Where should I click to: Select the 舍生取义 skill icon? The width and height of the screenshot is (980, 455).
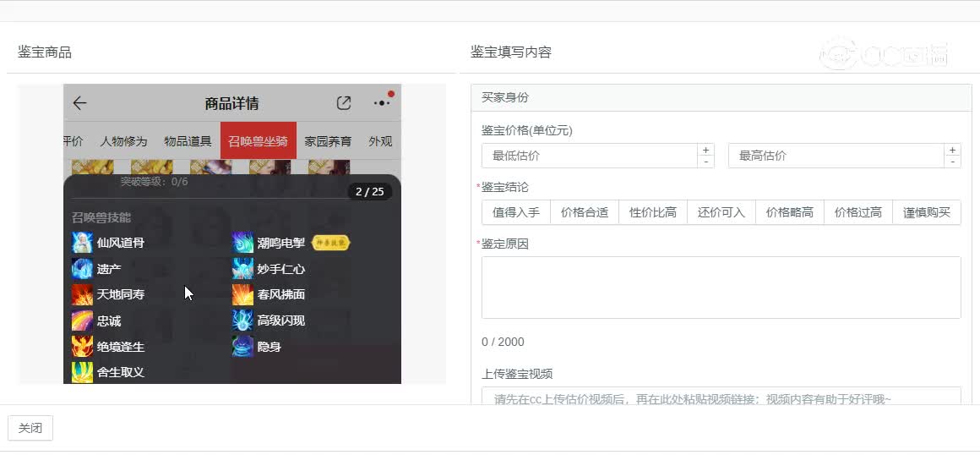pos(83,372)
